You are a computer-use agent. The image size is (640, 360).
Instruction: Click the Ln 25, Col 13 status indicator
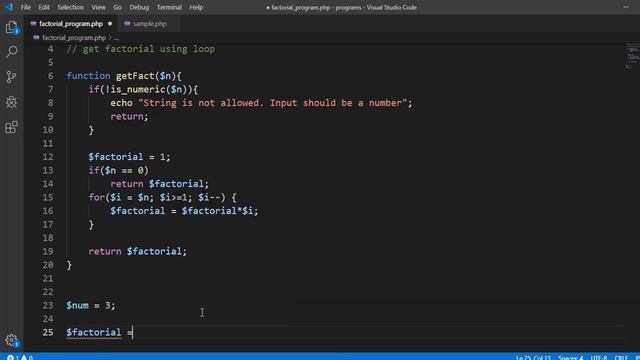533,358
